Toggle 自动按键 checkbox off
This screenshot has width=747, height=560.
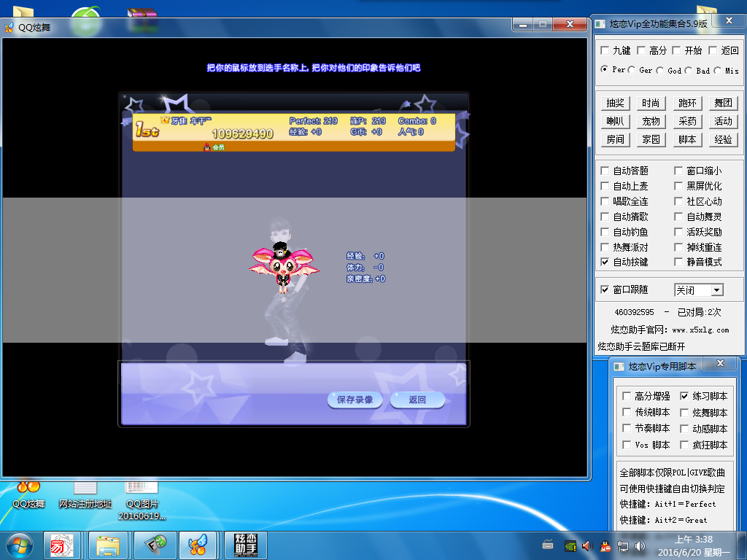click(605, 262)
